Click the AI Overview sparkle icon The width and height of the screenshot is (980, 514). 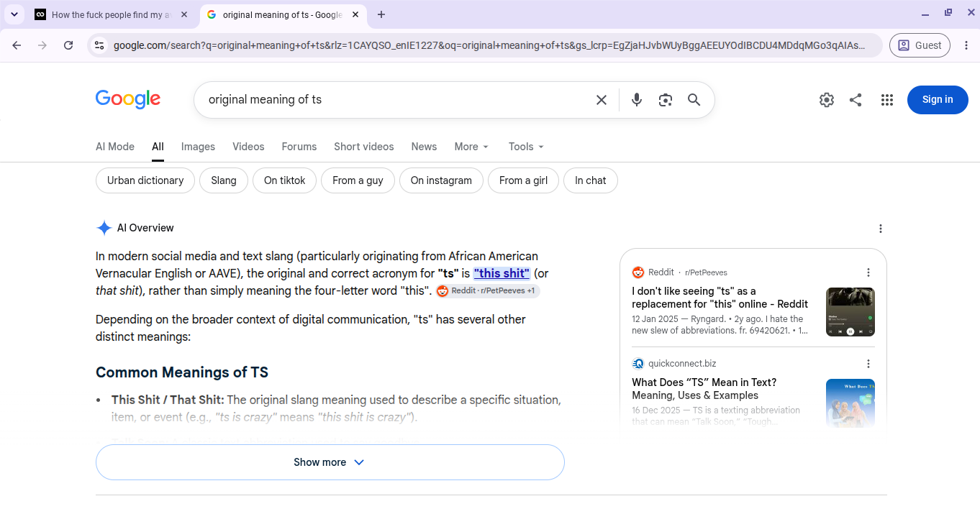tap(104, 228)
